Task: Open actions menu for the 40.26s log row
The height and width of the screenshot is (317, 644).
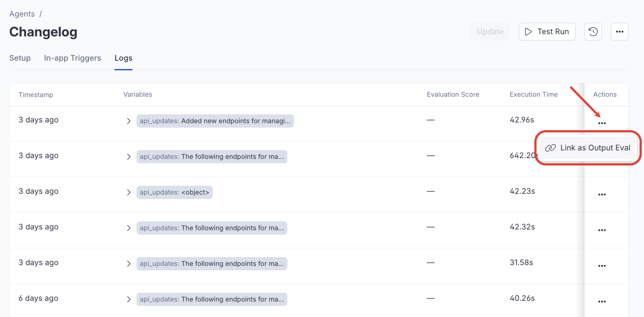Action: point(602,302)
